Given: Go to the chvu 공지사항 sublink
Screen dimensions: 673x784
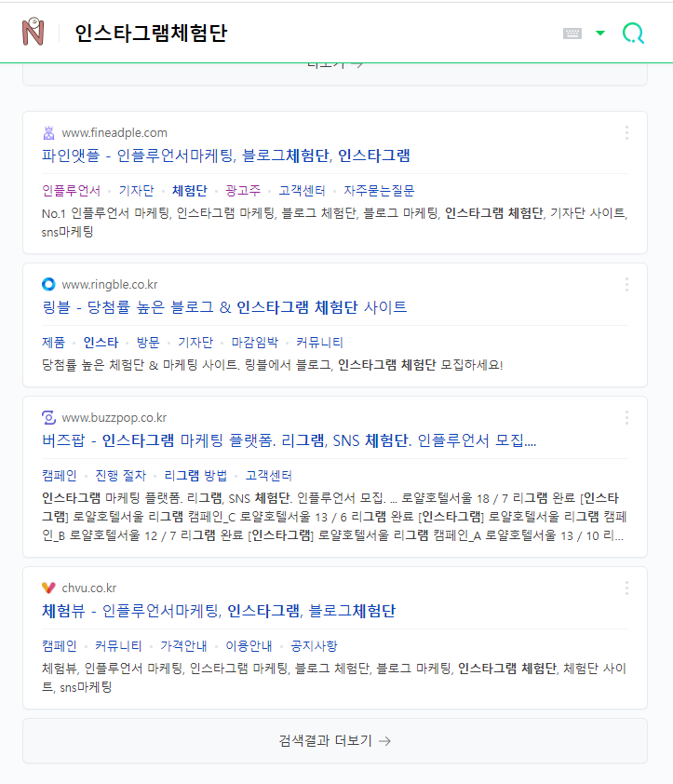Looking at the screenshot, I should 314,646.
